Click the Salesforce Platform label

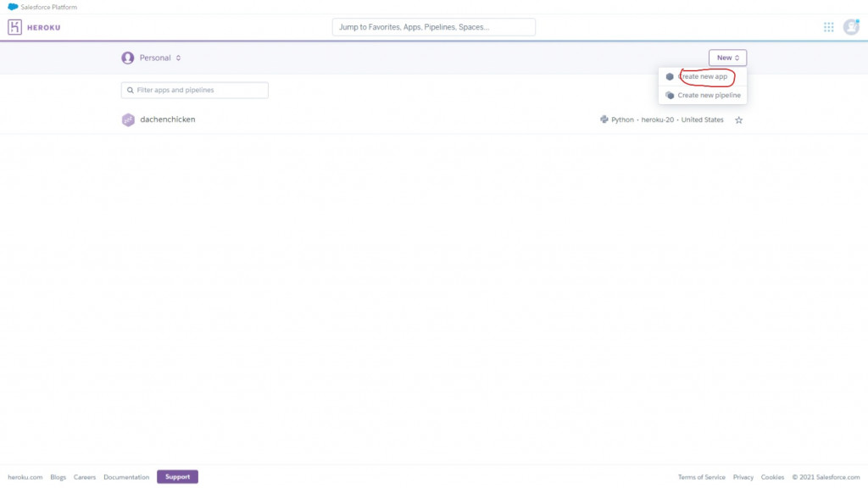[48, 7]
